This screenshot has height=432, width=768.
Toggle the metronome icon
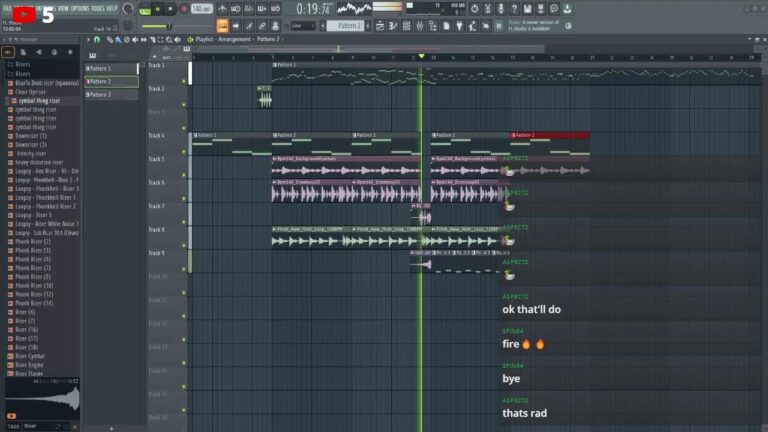[222, 9]
